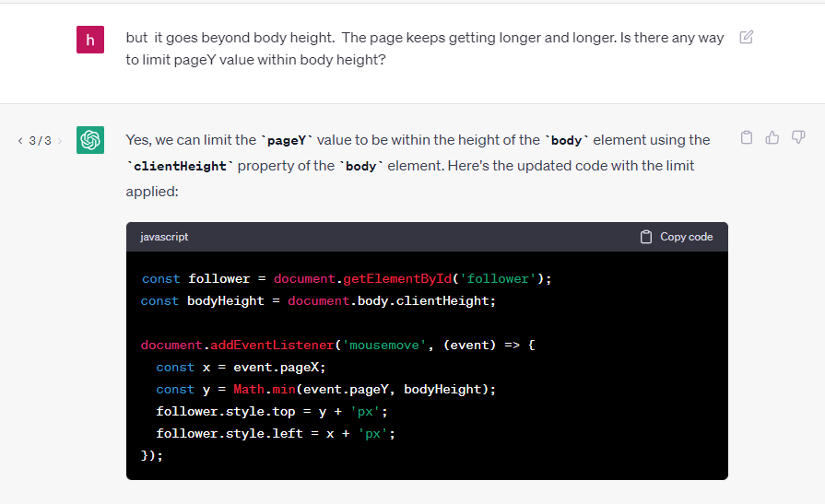
Task: Click the addEventListener 'mousemove' code line
Action: (x=337, y=346)
